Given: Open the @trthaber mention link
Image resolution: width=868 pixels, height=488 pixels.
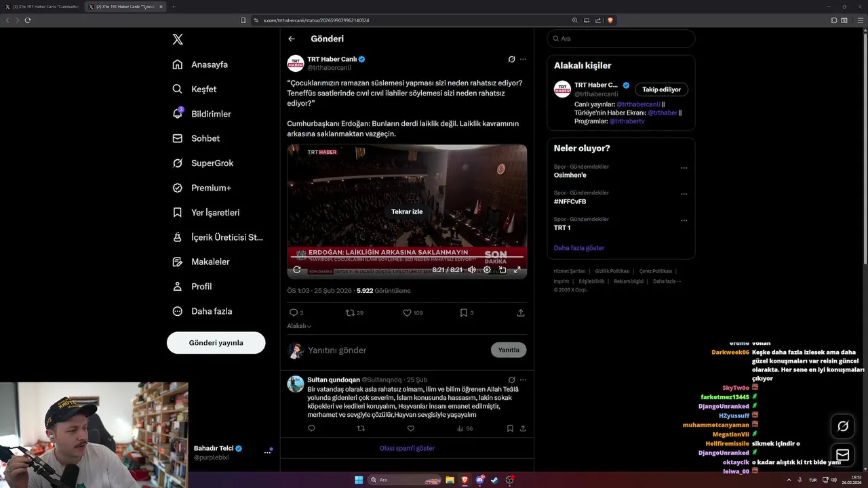Looking at the screenshot, I should [x=663, y=113].
